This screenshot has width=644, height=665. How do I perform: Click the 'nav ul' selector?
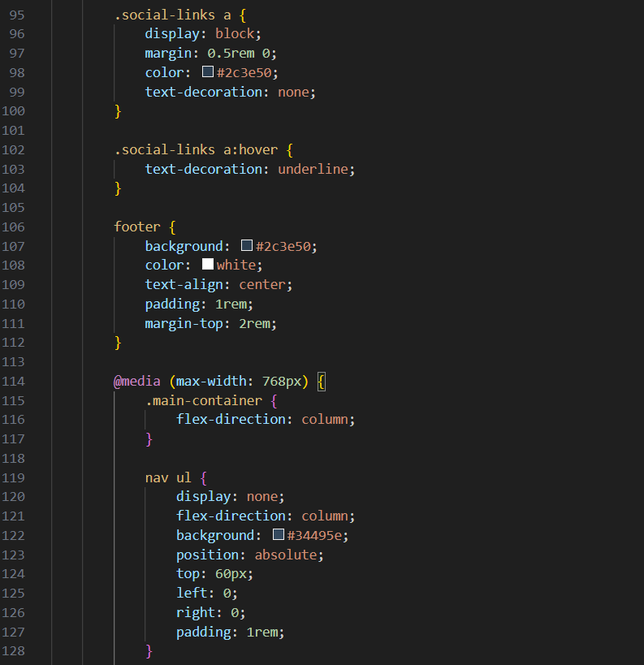click(x=168, y=477)
